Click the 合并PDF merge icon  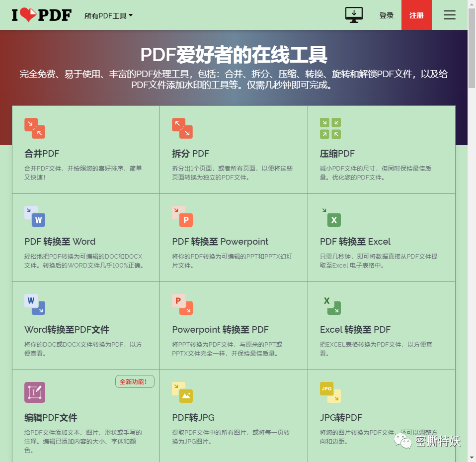pyautogui.click(x=35, y=128)
